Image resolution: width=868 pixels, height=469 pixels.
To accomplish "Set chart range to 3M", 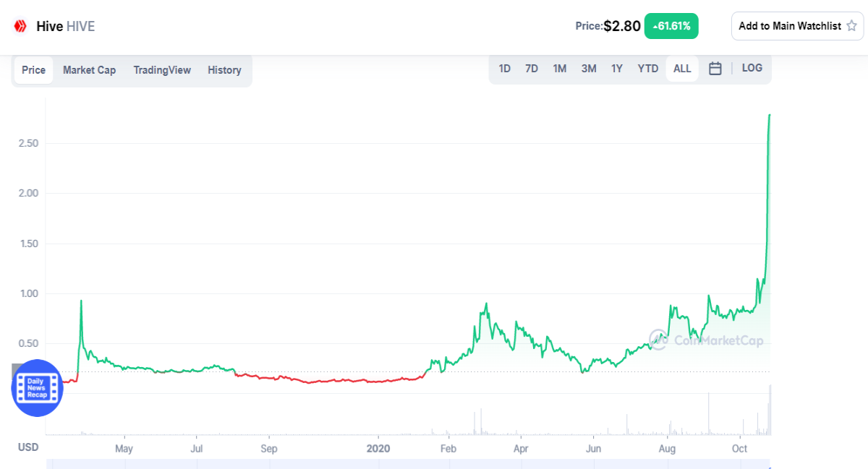I will tap(588, 69).
